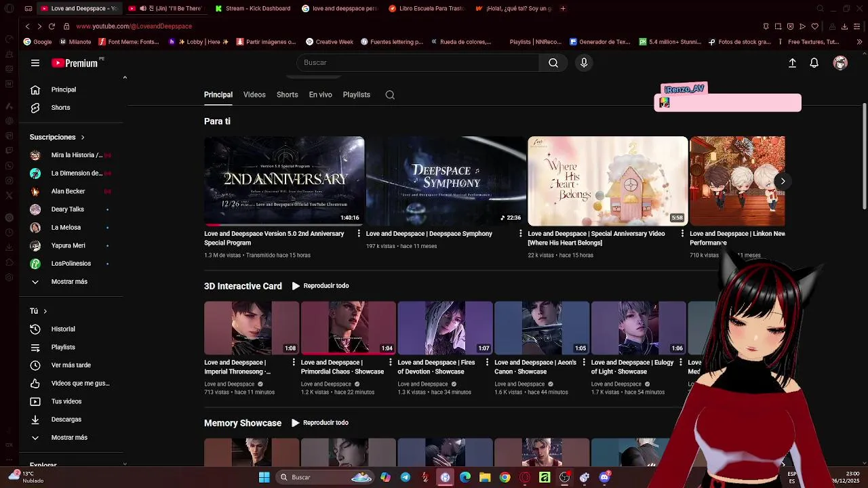Search within the channel magnifier icon
This screenshot has height=488, width=868.
coord(390,95)
